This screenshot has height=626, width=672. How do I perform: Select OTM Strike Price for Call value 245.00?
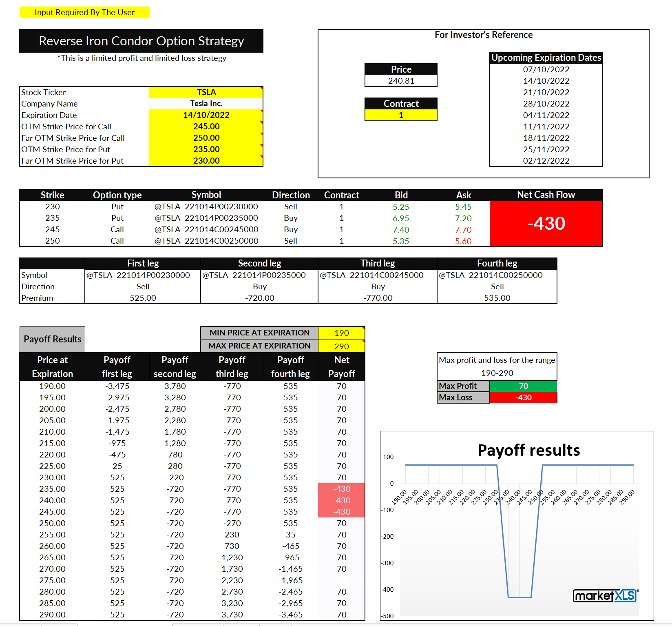pos(206,127)
